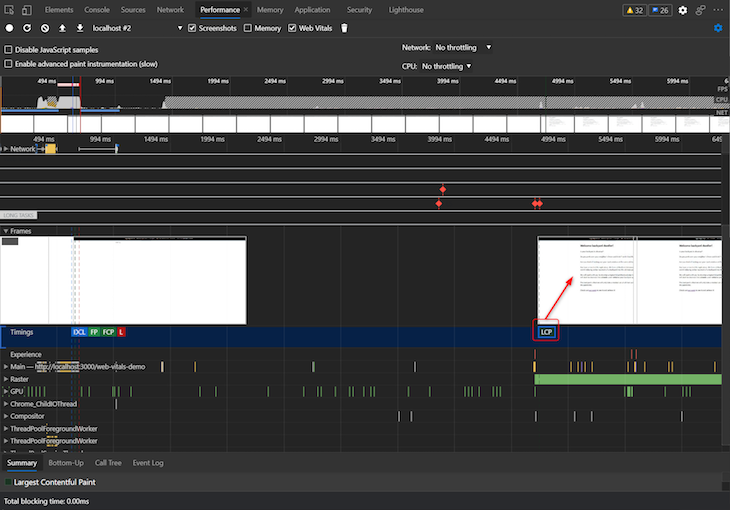Click the feedback people icon

coord(700,10)
